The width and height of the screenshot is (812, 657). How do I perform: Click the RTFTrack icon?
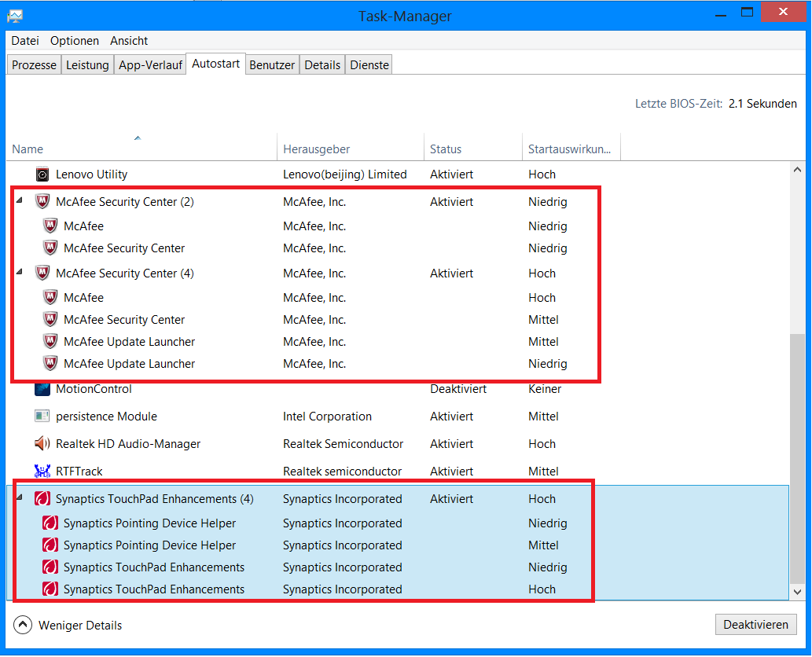[42, 471]
